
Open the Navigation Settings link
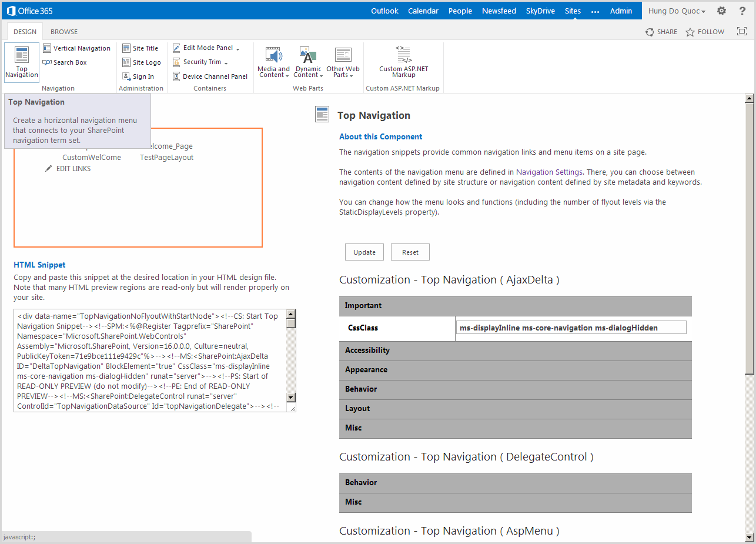coord(550,172)
